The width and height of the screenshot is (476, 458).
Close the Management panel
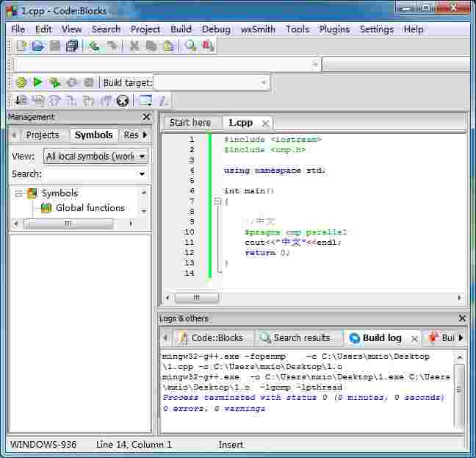click(146, 117)
